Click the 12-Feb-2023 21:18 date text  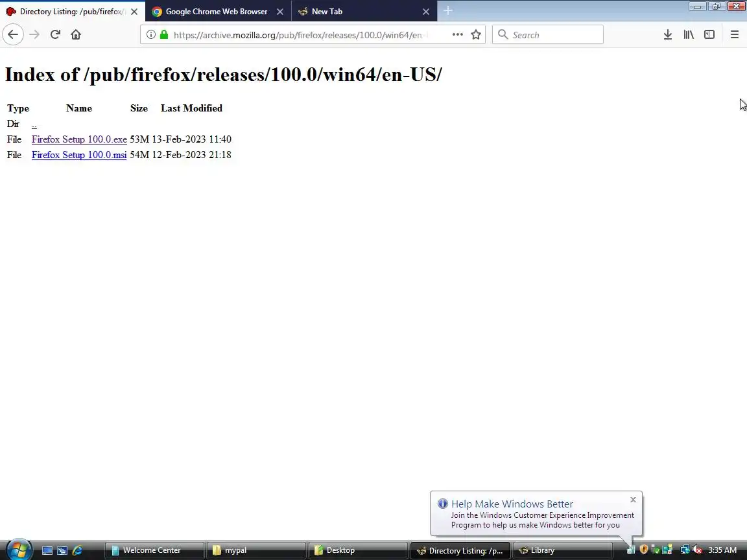[191, 156]
